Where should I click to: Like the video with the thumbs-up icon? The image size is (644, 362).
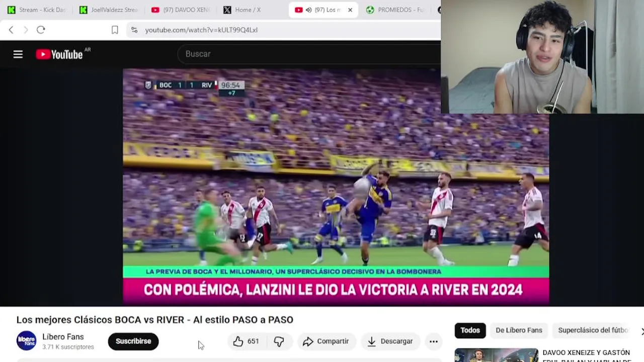(x=238, y=341)
